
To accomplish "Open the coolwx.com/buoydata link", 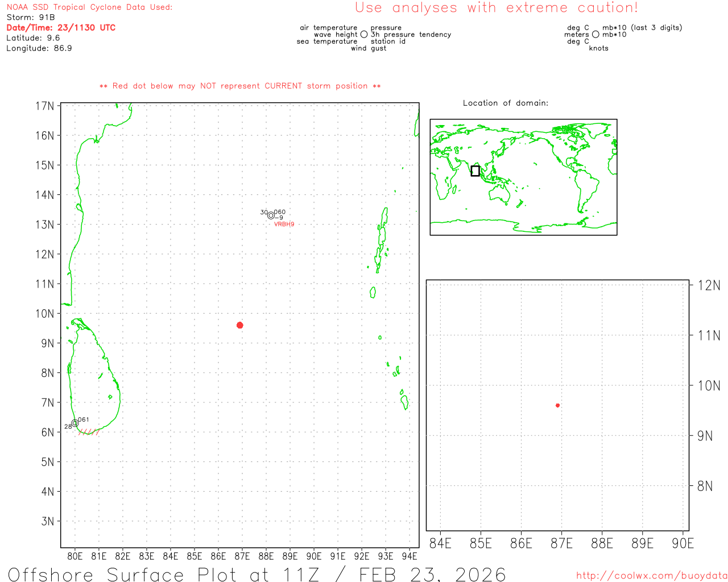I will (651, 576).
